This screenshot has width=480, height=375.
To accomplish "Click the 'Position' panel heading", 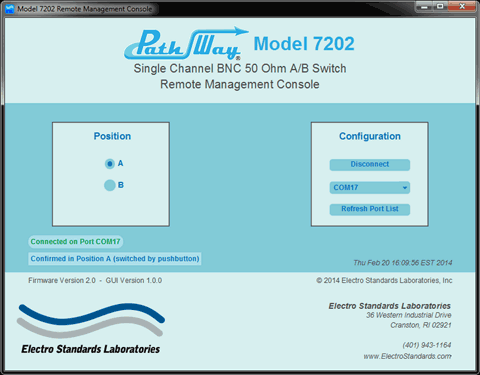I will (112, 136).
